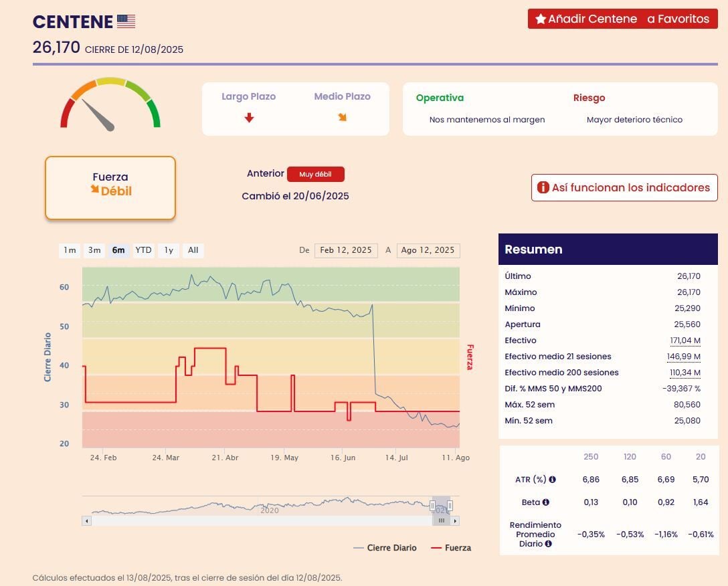
Task: Select the YTD range
Action: [x=143, y=250]
